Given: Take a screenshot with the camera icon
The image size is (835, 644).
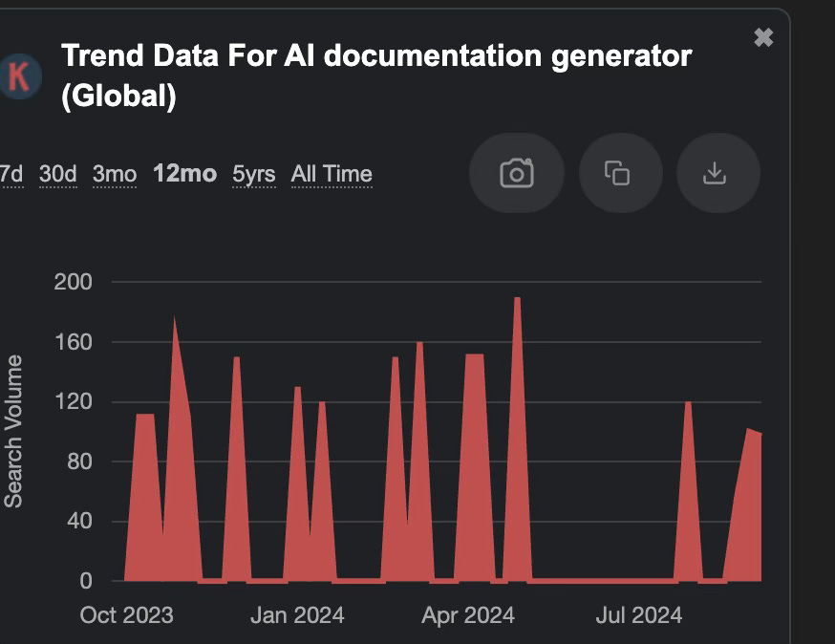Looking at the screenshot, I should [517, 173].
